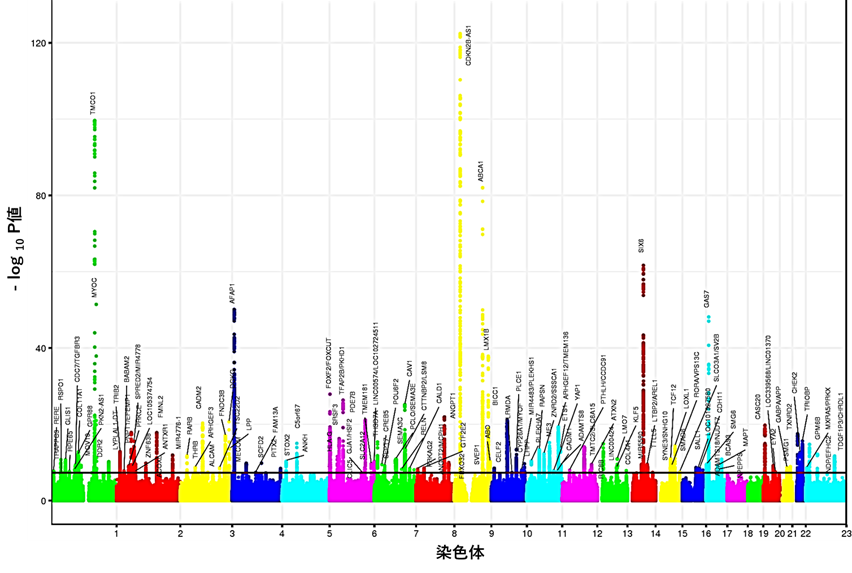The width and height of the screenshot is (852, 573).
Task: Select the LMX1B gene label
Action: pyautogui.click(x=486, y=339)
